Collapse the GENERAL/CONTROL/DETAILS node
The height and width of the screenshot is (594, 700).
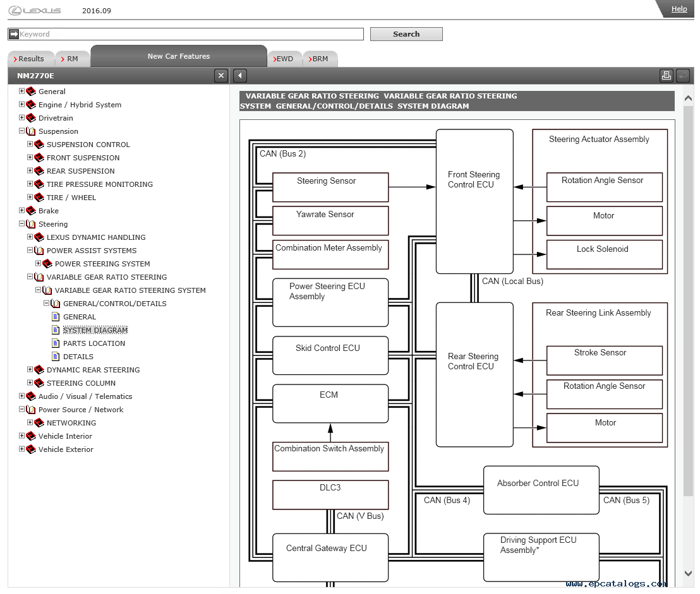[46, 303]
